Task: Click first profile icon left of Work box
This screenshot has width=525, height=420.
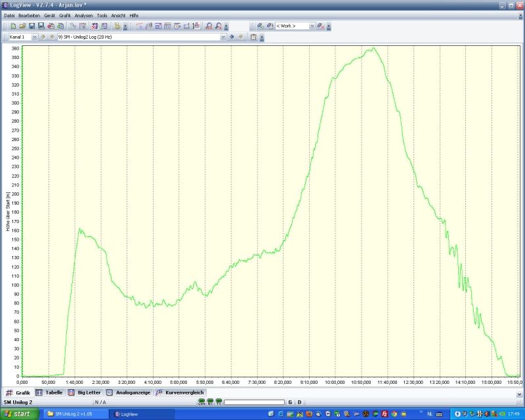Action: [x=261, y=26]
